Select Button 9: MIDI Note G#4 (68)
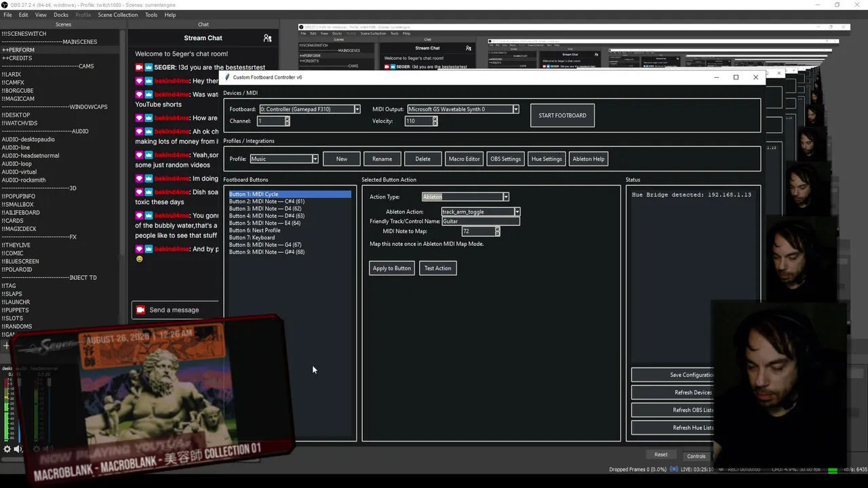Image resolution: width=868 pixels, height=488 pixels. [x=290, y=252]
